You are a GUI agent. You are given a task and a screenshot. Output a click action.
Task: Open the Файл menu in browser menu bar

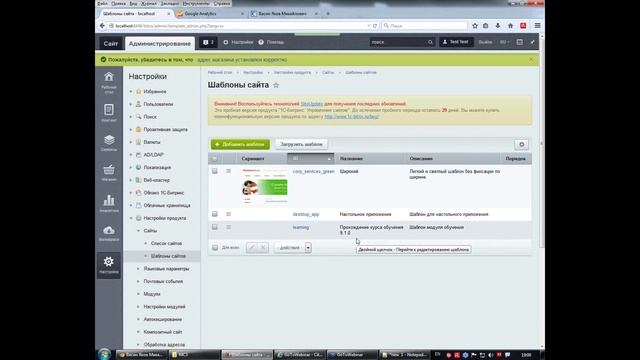click(x=102, y=3)
